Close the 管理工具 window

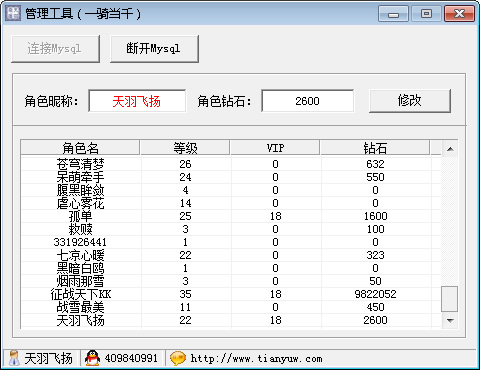pyautogui.click(x=459, y=14)
